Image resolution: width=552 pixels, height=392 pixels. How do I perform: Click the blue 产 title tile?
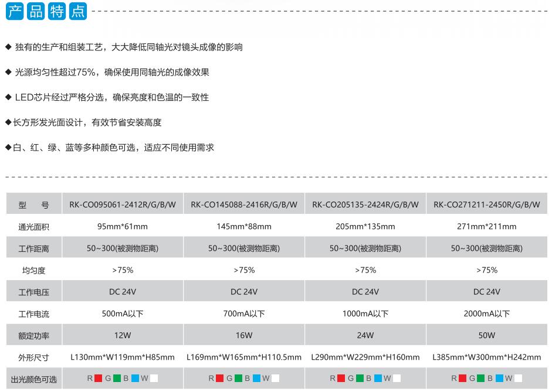[15, 11]
